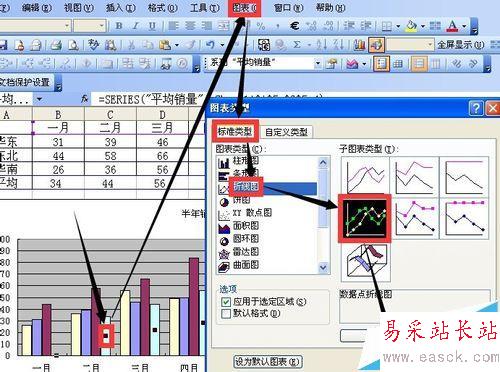Select the plain line chart sub-type thumbnail
This screenshot has width=500, height=372.
[365, 176]
